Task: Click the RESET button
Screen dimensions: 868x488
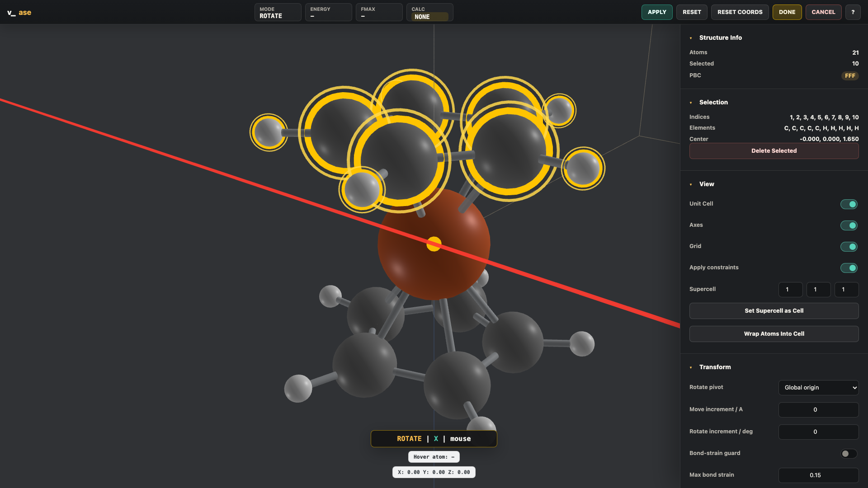Action: pyautogui.click(x=692, y=12)
